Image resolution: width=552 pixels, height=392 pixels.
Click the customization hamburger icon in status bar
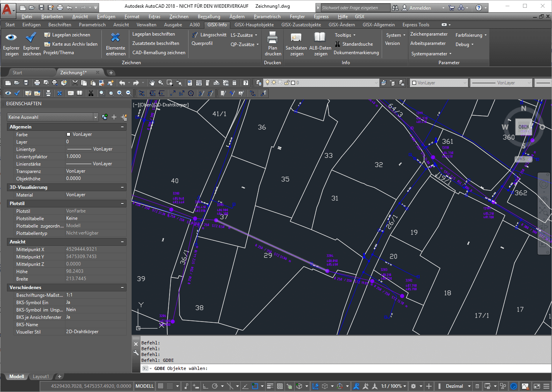(x=546, y=386)
